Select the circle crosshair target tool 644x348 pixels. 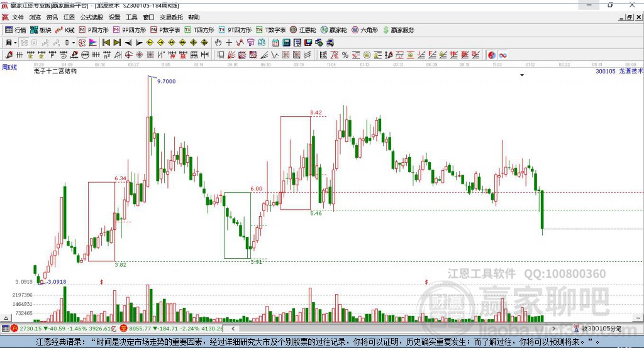coord(128,55)
